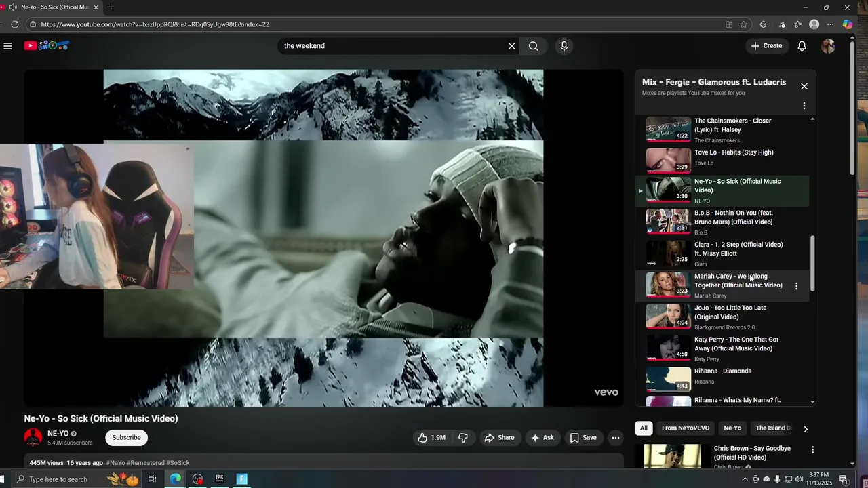Open Windows Start menu
The width and height of the screenshot is (868, 488).
[3, 479]
